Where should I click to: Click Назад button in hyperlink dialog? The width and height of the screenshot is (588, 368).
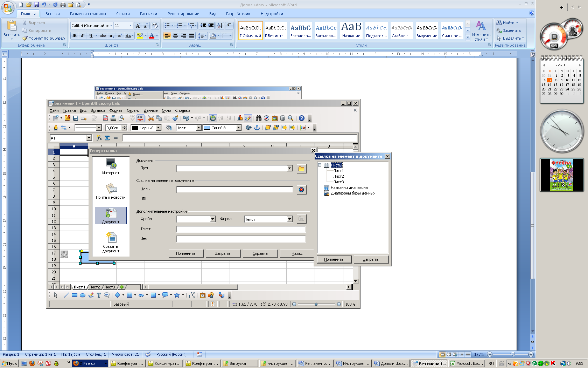coord(297,253)
